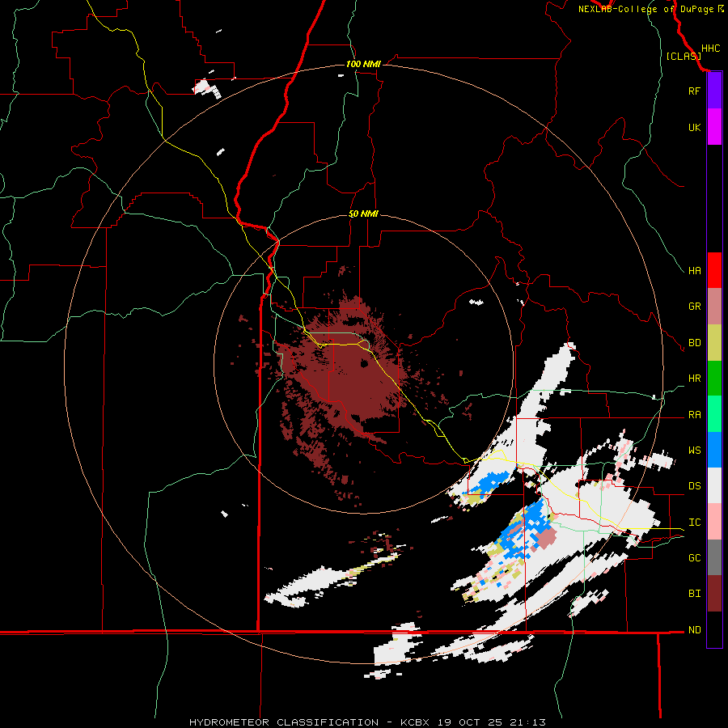Image resolution: width=728 pixels, height=728 pixels.
Task: Click the WS blue legend swatch
Action: coord(714,450)
